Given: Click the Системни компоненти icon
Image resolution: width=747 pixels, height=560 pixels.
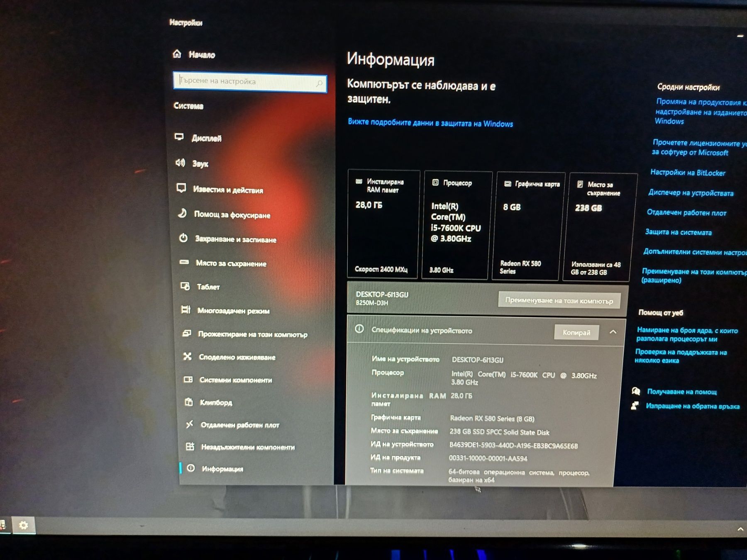Looking at the screenshot, I should pyautogui.click(x=188, y=379).
